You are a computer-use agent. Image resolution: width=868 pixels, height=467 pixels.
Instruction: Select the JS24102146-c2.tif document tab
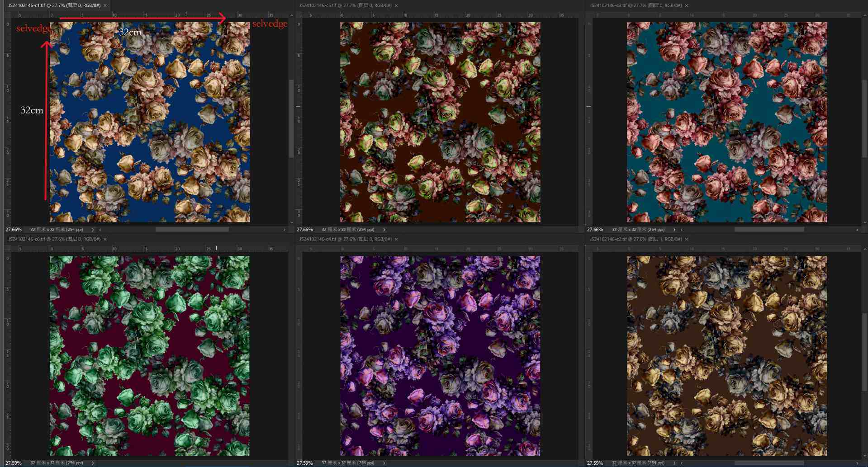click(636, 239)
